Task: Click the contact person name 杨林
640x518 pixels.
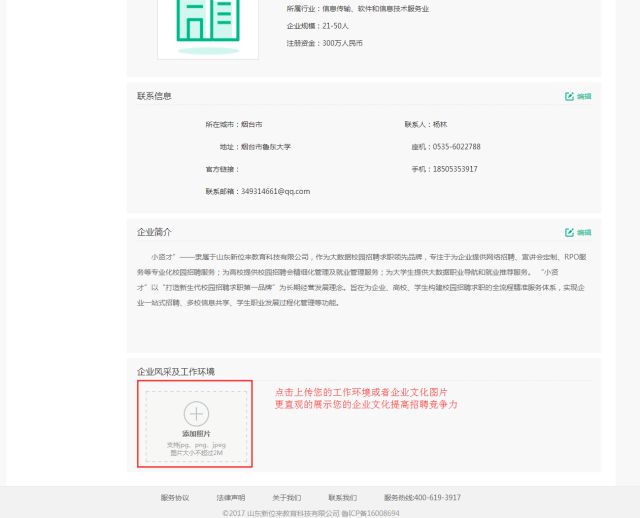Action: 440,124
